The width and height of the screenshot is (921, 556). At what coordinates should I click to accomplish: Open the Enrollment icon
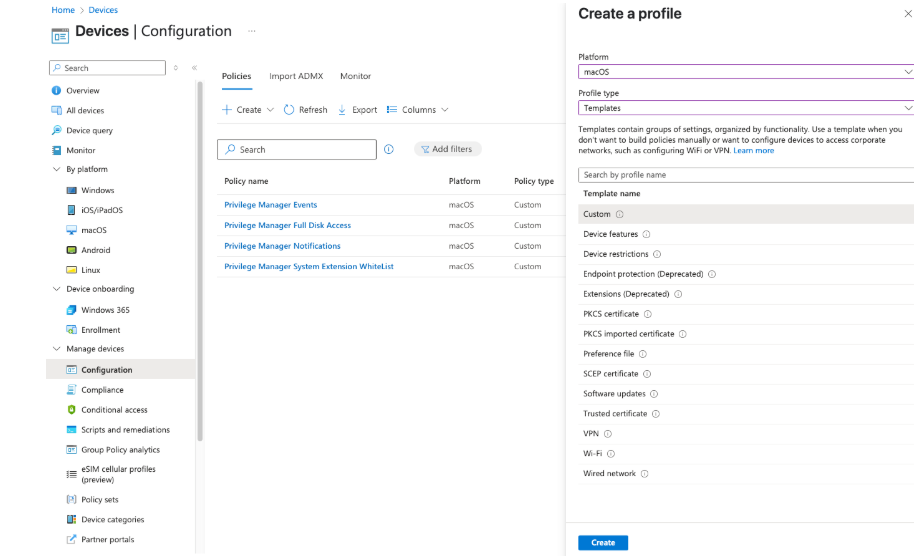click(x=72, y=330)
